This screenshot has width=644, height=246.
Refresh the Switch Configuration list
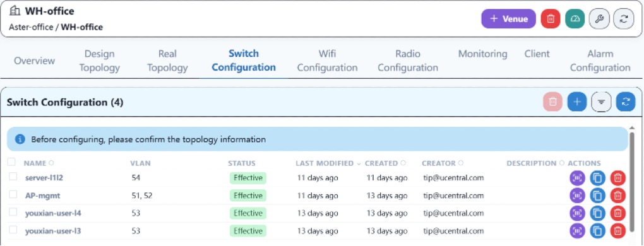pyautogui.click(x=626, y=102)
